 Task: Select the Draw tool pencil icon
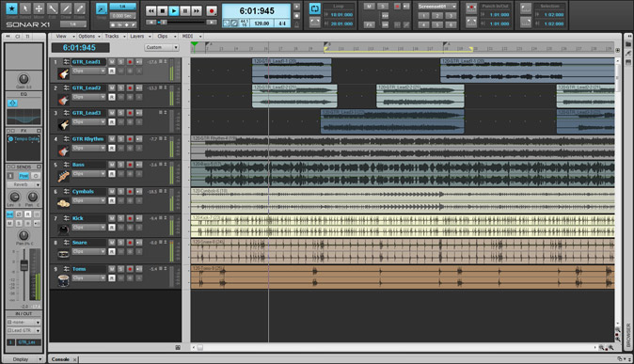(x=66, y=8)
